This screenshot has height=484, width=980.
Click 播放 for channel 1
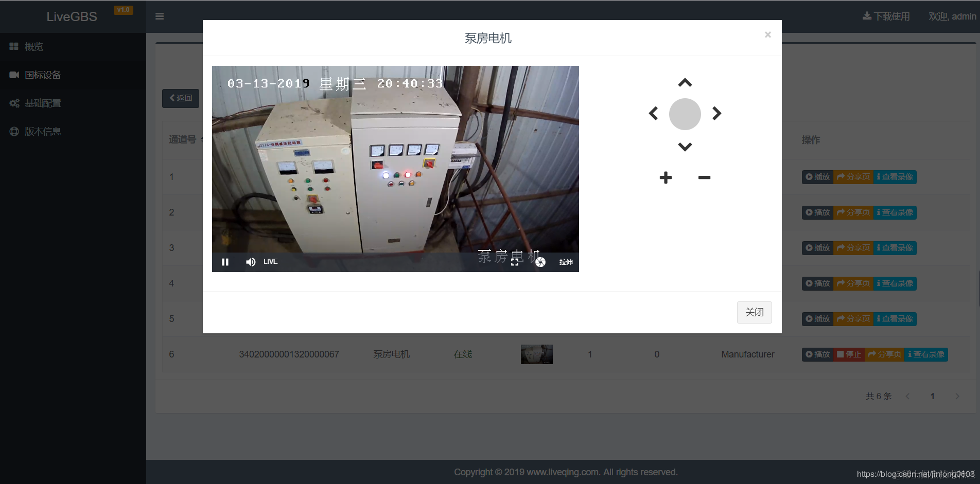click(817, 177)
